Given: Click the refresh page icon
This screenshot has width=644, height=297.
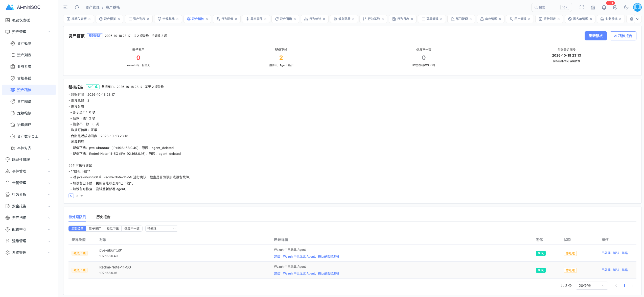Looking at the screenshot, I should [x=77, y=7].
